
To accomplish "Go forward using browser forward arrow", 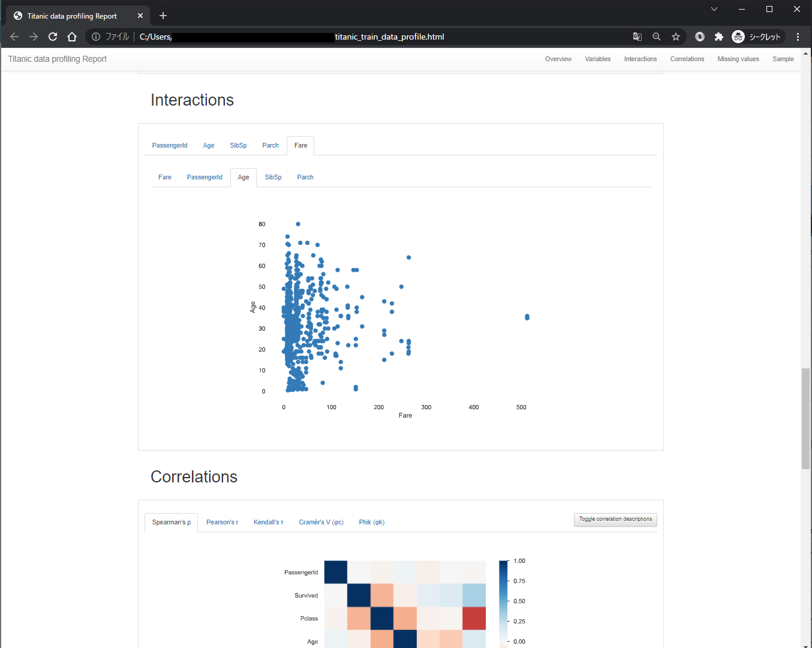I will click(34, 37).
